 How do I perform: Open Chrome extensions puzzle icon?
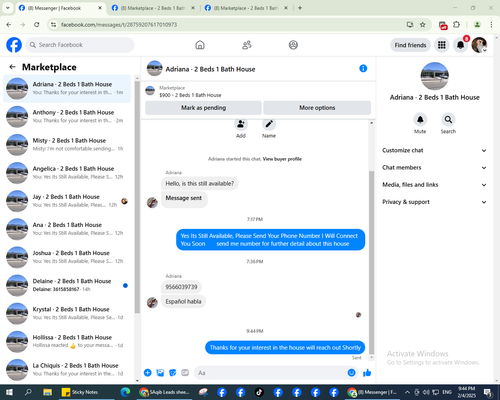(456, 25)
